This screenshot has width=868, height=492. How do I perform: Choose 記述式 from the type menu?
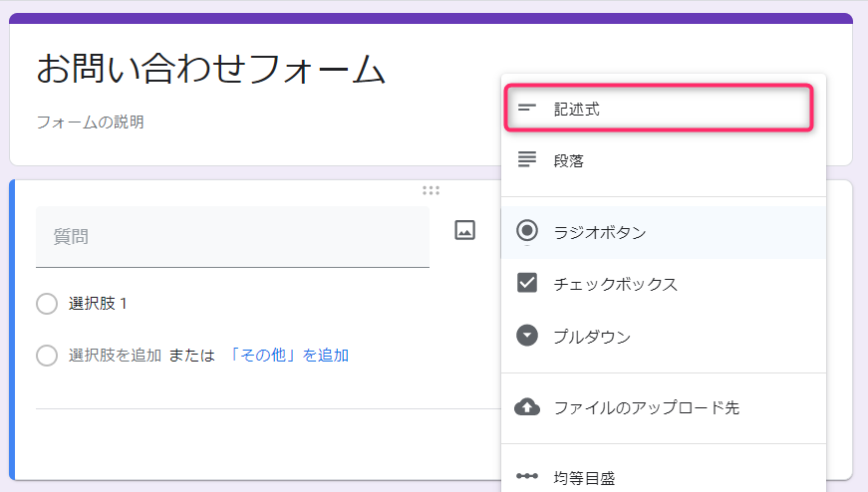(658, 109)
